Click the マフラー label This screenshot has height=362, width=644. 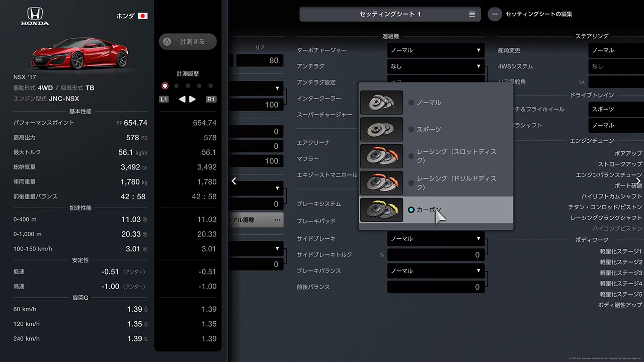(308, 159)
